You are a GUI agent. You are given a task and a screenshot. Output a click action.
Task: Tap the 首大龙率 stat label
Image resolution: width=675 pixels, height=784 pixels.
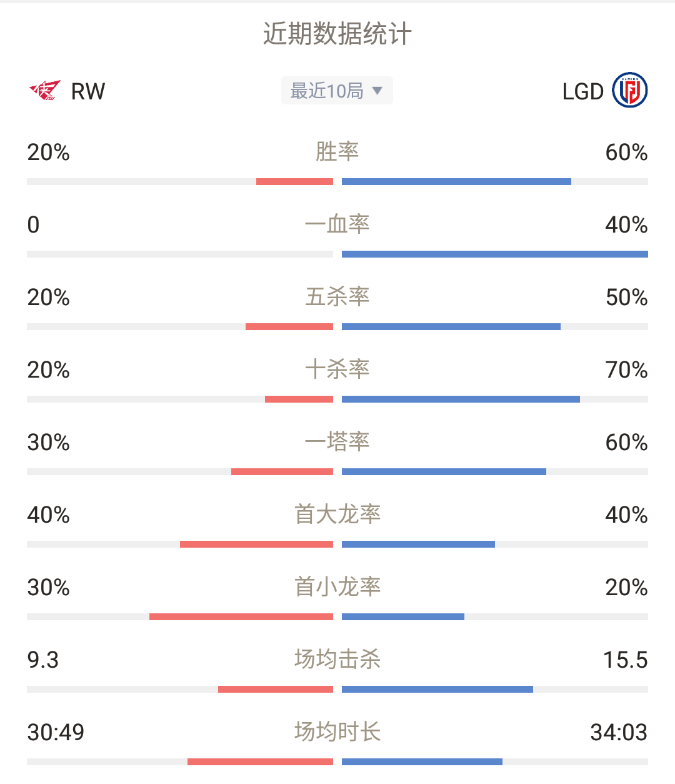[x=337, y=514]
